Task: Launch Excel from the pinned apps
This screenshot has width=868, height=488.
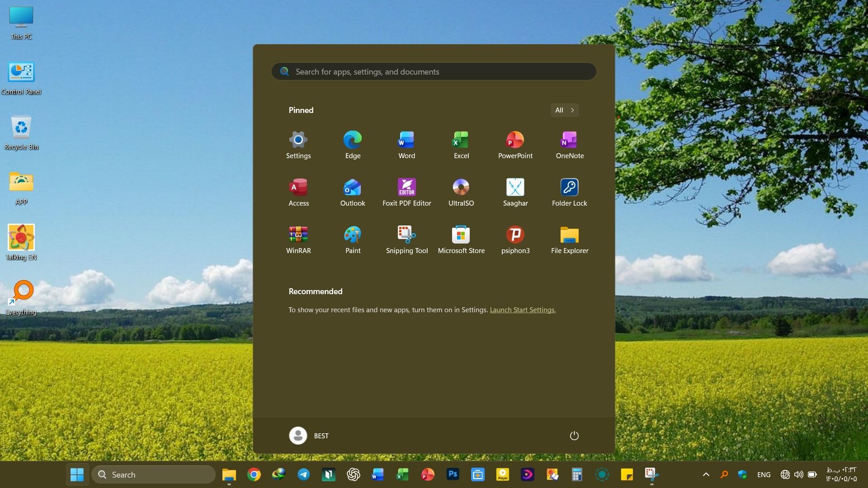Action: point(461,145)
